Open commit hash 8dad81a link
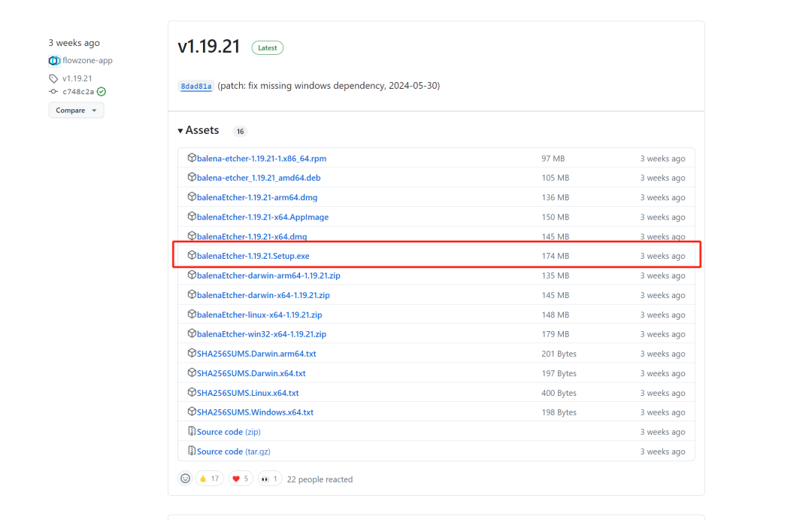 coord(195,87)
